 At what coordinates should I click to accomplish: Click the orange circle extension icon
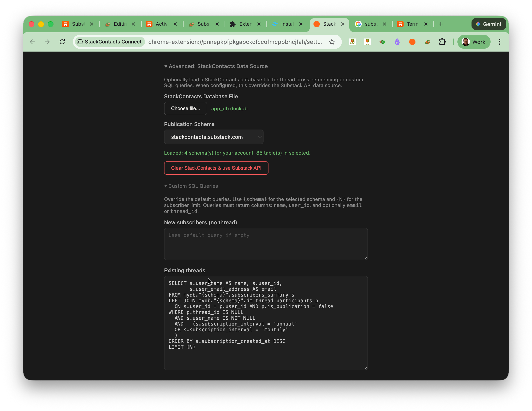point(412,42)
